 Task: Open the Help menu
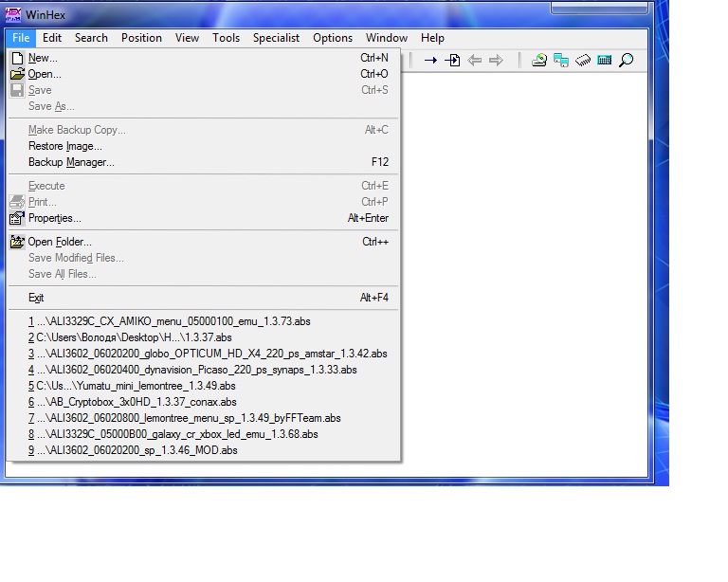point(432,38)
